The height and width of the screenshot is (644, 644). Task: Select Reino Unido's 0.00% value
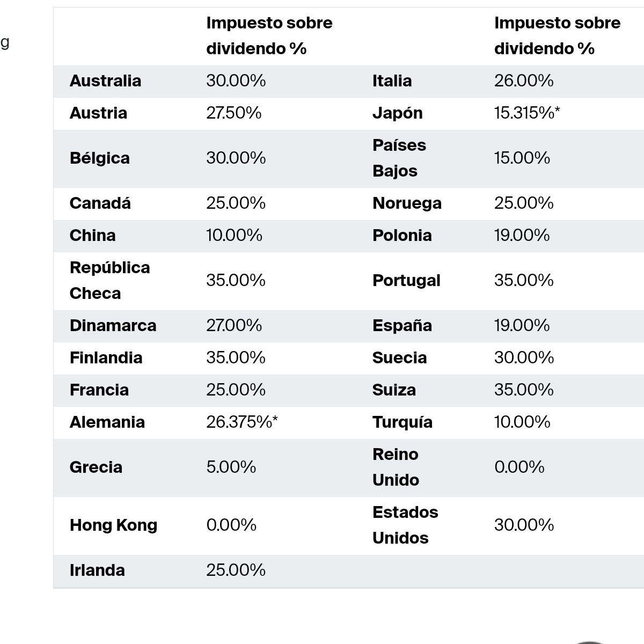519,467
